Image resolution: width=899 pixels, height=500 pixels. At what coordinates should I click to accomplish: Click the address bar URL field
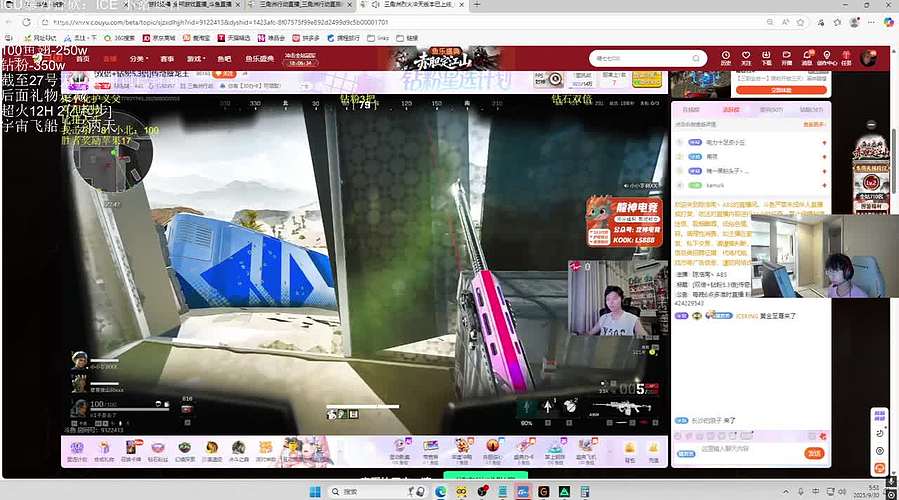[x=401, y=22]
